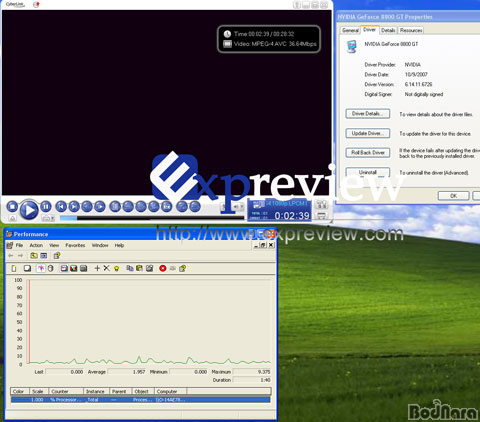Open the Favorites menu in Performance

click(75, 245)
